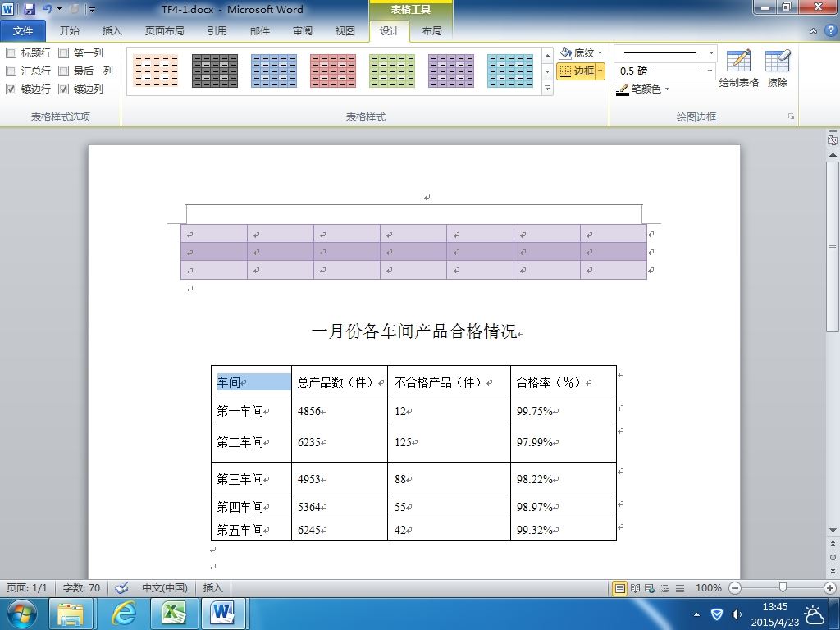840x630 pixels.
Task: Toggle the 标题行 checkbox
Action: click(11, 52)
